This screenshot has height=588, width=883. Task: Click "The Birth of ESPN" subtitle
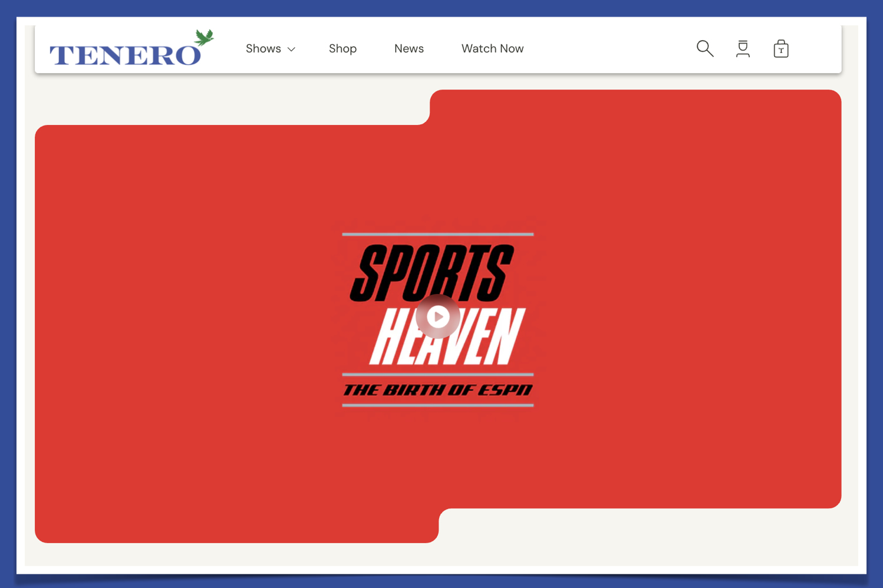(x=437, y=390)
